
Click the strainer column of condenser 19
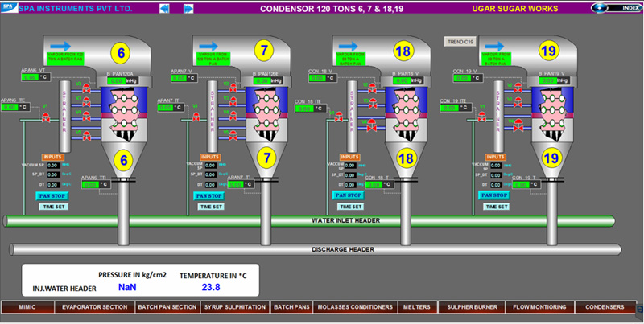(498, 116)
